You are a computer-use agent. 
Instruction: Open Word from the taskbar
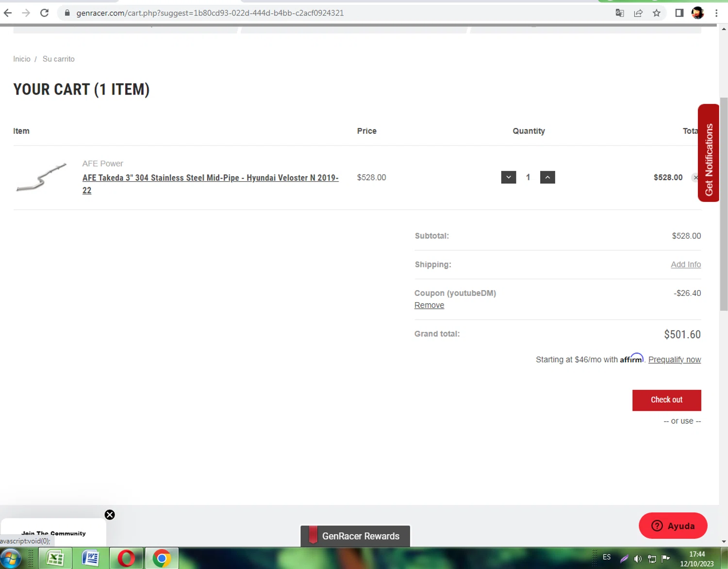[90, 558]
